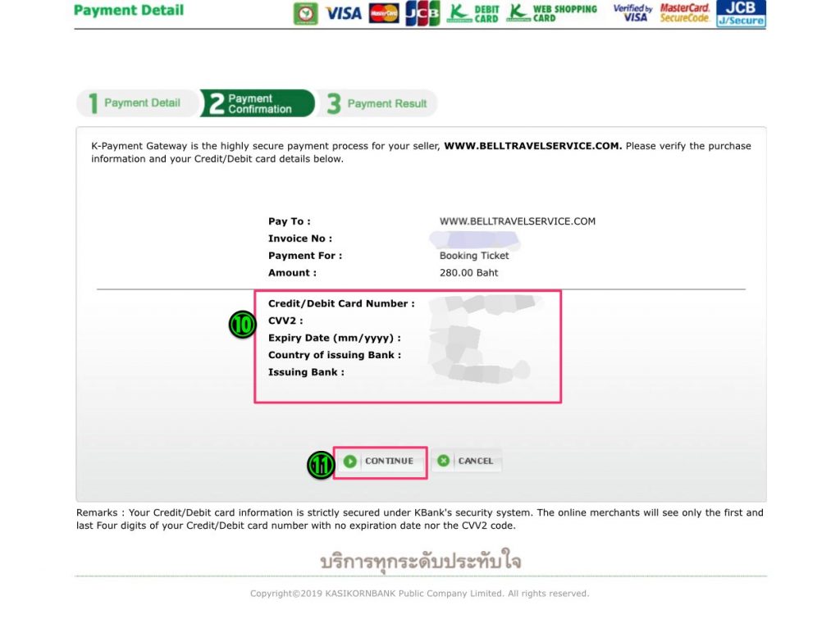Click the green X icon on Cancel

click(x=444, y=461)
